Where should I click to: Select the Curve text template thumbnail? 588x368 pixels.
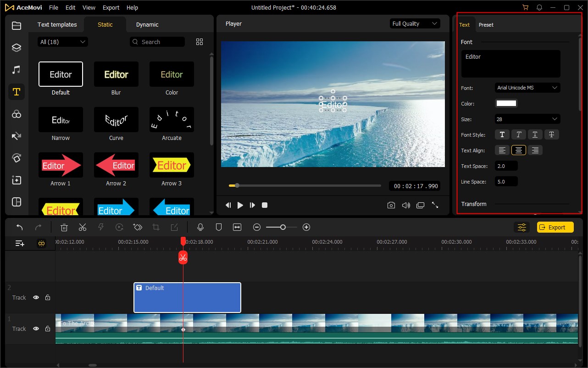[116, 120]
